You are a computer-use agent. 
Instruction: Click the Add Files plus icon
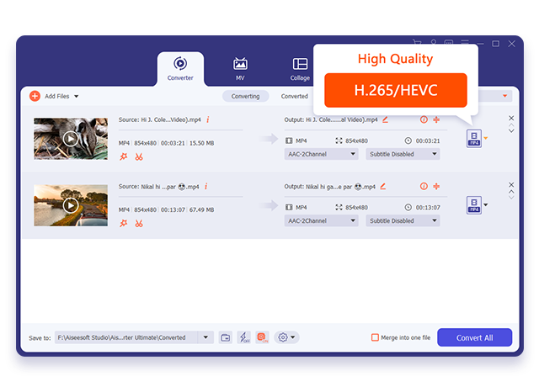(x=35, y=96)
